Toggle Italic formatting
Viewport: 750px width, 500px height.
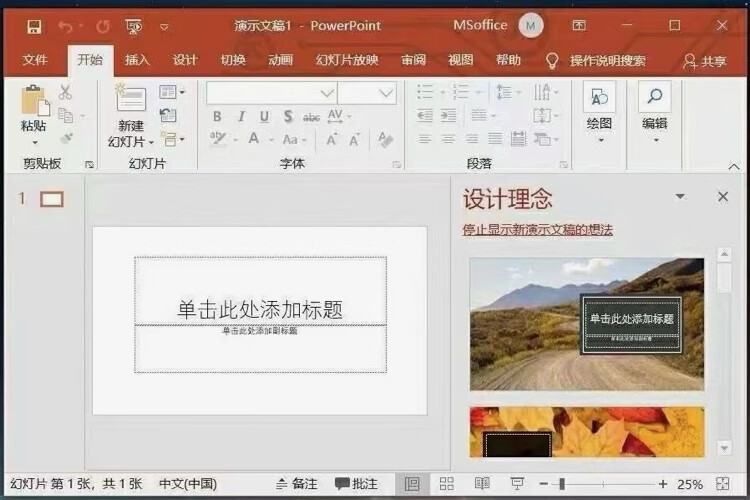tap(241, 117)
